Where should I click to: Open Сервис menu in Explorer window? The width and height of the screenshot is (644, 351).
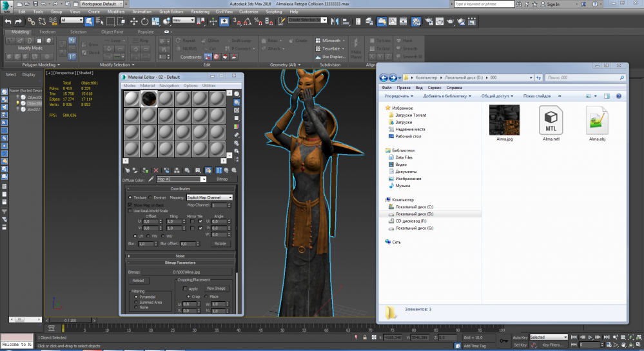(x=434, y=88)
